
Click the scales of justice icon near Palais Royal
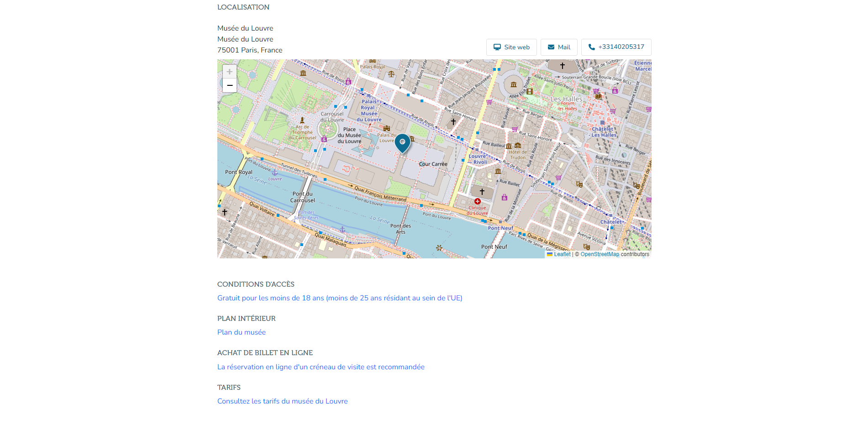coord(391,74)
